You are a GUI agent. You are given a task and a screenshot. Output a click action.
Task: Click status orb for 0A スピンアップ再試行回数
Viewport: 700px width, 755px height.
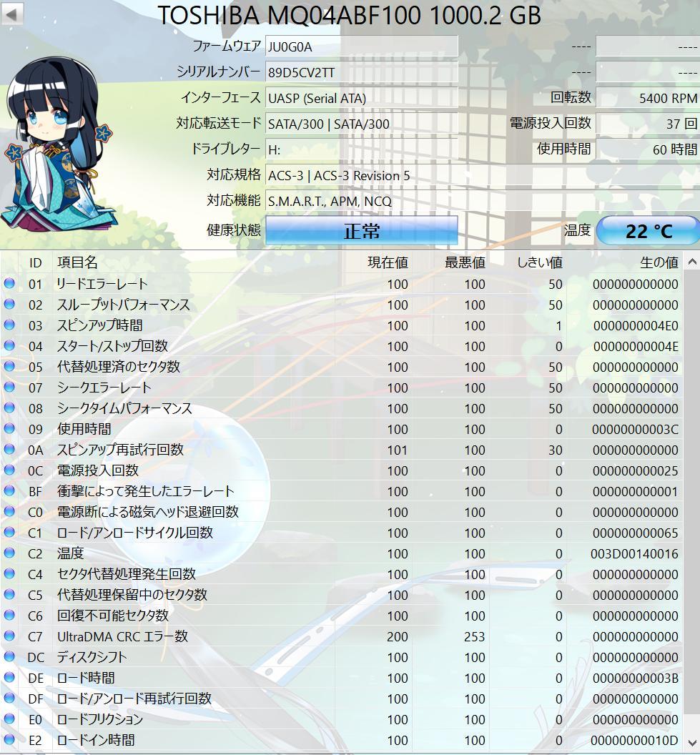tap(9, 449)
